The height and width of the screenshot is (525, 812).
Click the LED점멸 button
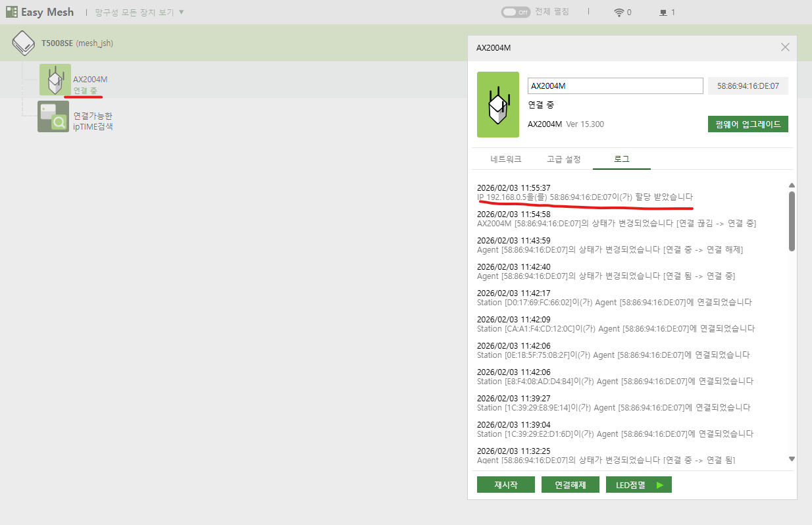639,485
